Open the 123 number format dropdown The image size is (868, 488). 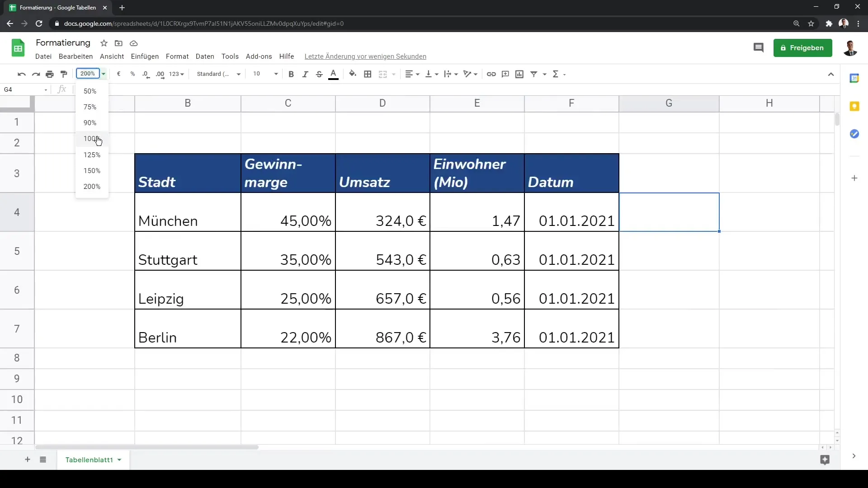coord(176,74)
